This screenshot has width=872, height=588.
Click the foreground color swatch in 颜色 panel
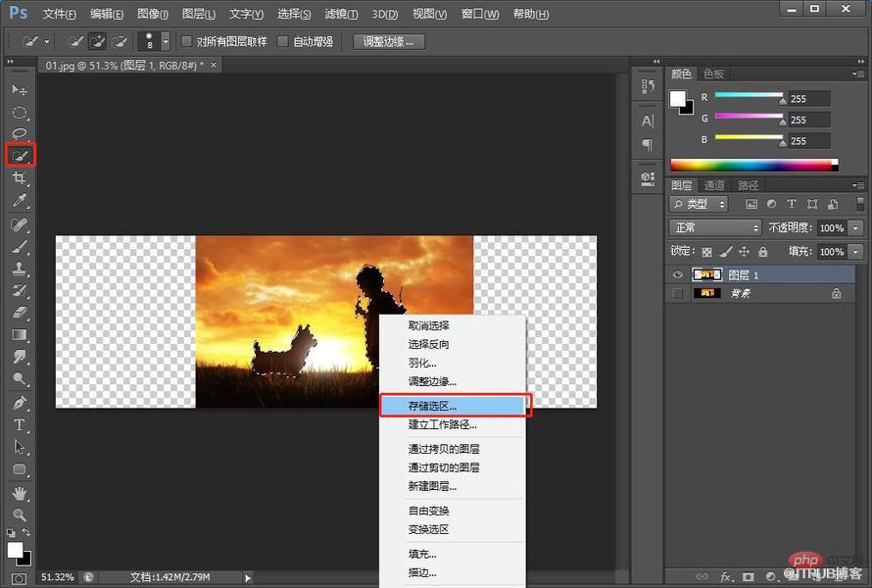tap(677, 98)
